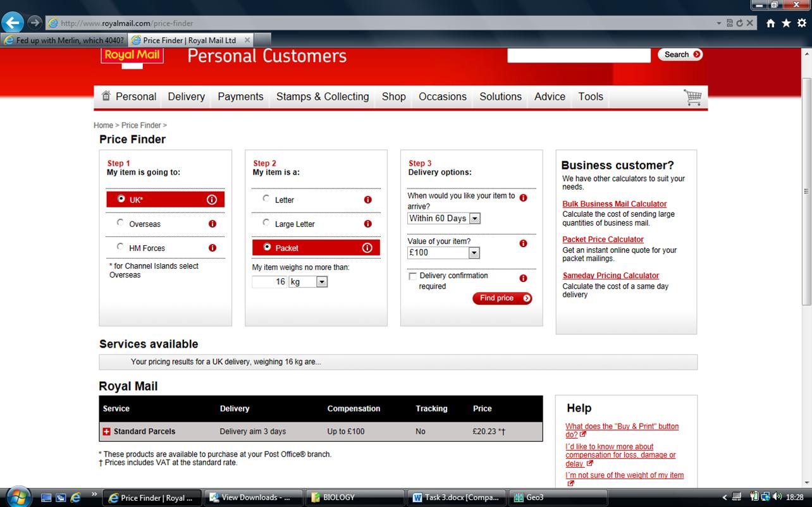Open the Tools menu

click(591, 97)
